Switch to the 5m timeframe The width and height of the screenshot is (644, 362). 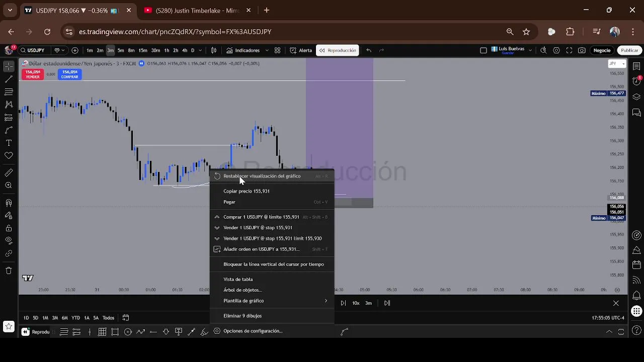tap(121, 50)
